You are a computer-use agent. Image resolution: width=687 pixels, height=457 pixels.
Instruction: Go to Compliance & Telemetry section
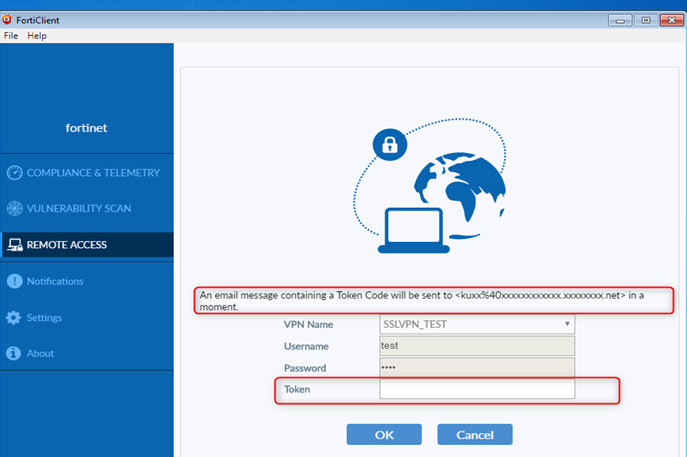(x=93, y=173)
